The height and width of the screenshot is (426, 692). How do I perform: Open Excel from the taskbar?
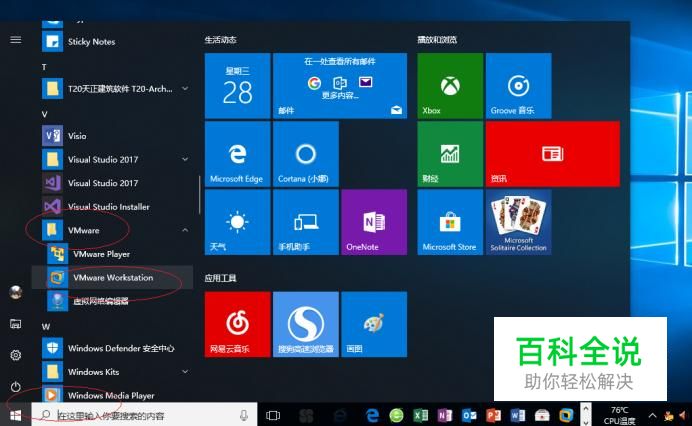[x=421, y=415]
